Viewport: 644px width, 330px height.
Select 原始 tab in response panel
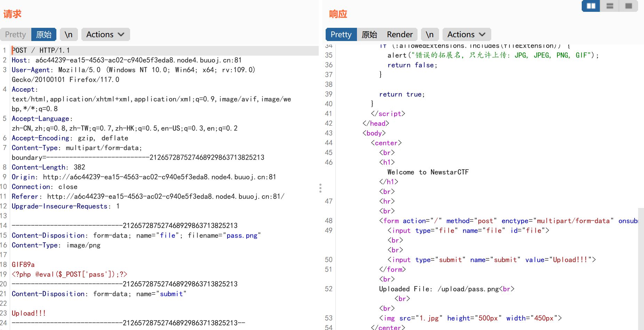(x=369, y=34)
